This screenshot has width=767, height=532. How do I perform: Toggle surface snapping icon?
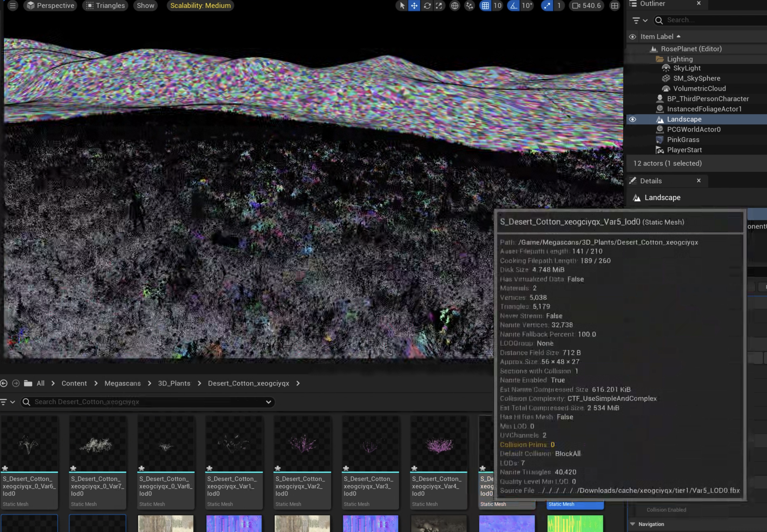[469, 6]
